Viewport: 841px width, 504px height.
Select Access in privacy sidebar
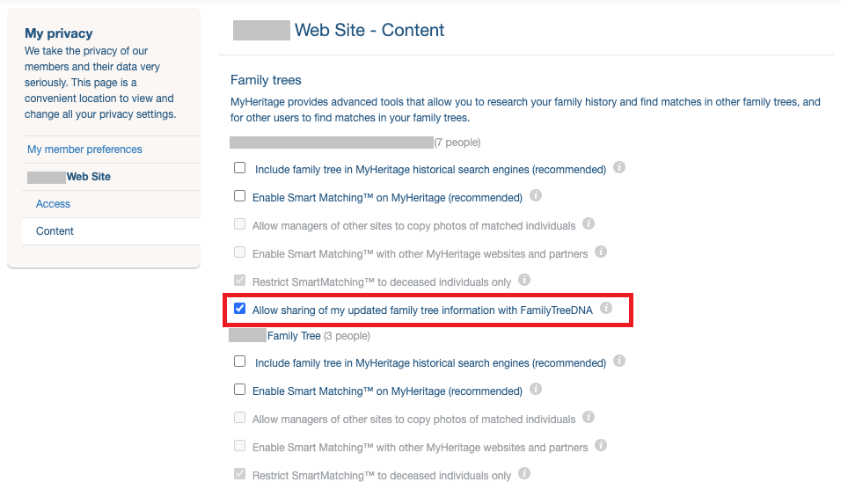pos(53,204)
